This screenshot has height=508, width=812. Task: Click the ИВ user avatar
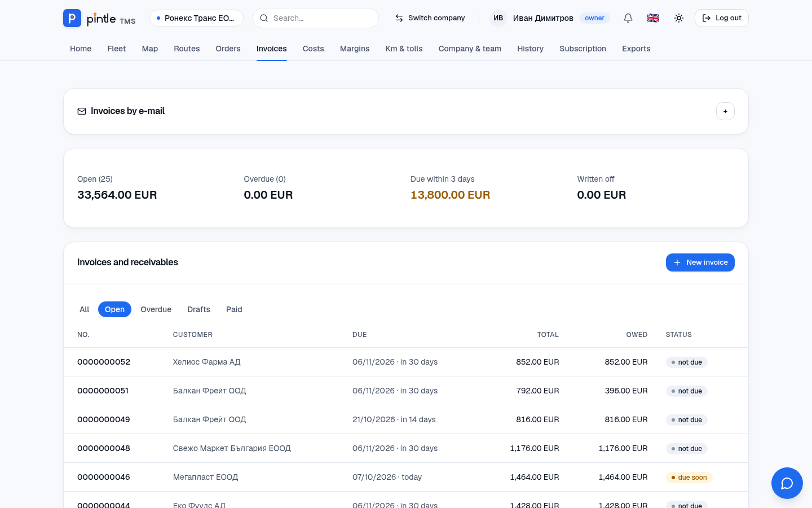coord(498,18)
